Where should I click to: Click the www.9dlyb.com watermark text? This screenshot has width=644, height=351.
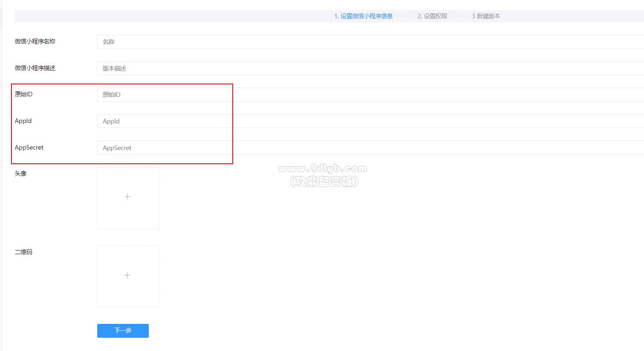tap(323, 169)
